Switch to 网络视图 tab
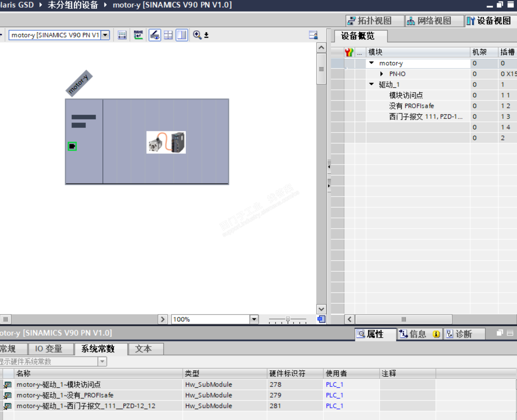The width and height of the screenshot is (517, 420). [x=434, y=21]
